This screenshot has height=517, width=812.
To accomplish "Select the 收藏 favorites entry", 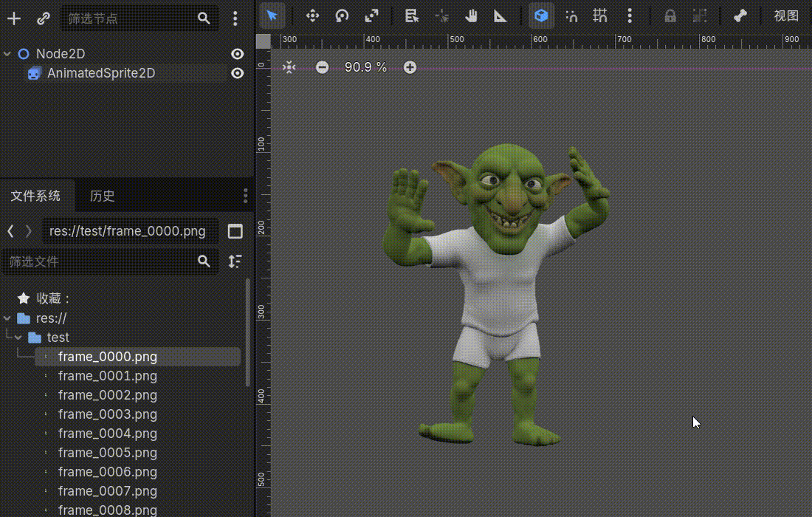I will 52,298.
